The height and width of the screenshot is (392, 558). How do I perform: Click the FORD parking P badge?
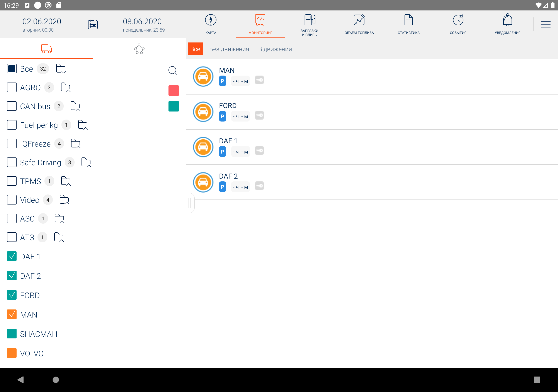[x=222, y=116]
